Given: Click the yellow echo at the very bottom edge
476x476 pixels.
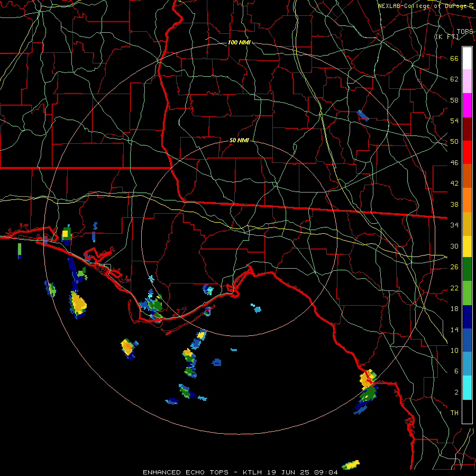Looking at the screenshot, I should [351, 465].
